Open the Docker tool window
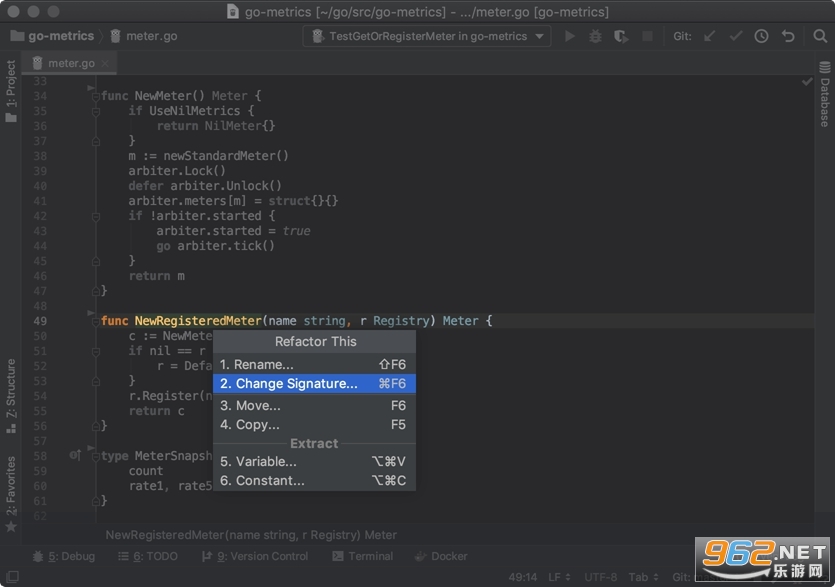 [x=441, y=556]
